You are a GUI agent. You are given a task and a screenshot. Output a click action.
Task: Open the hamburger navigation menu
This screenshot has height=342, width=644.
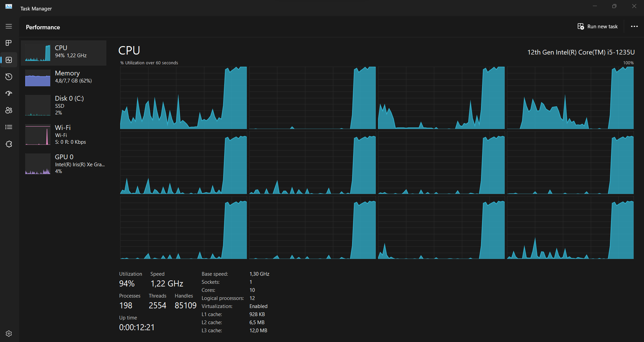9,26
